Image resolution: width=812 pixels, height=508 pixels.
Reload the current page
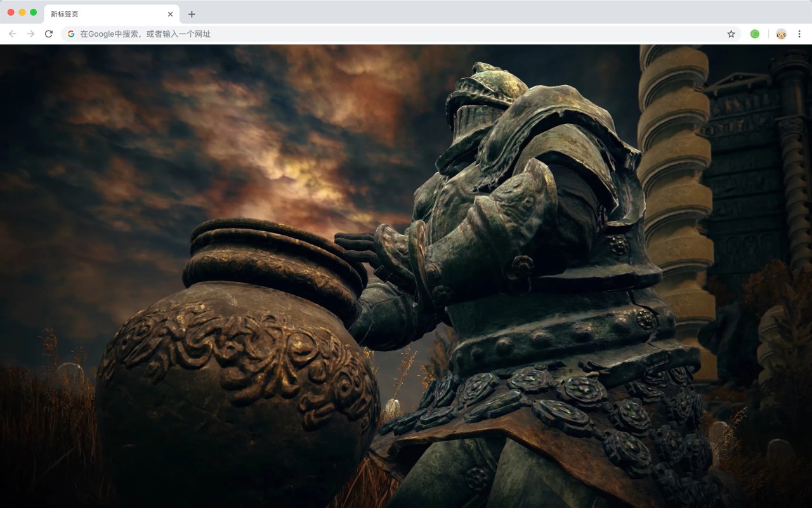point(49,34)
